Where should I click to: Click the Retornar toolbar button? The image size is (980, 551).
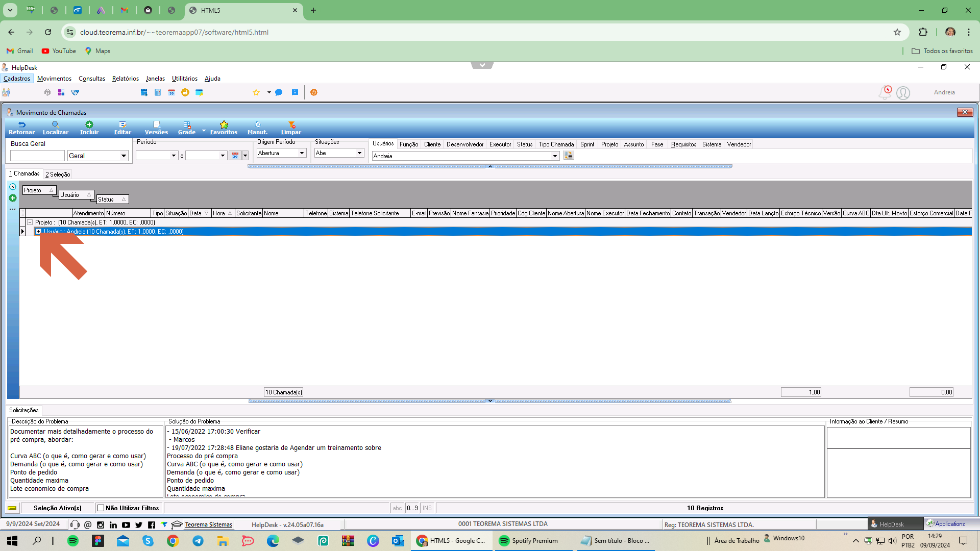pyautogui.click(x=21, y=128)
